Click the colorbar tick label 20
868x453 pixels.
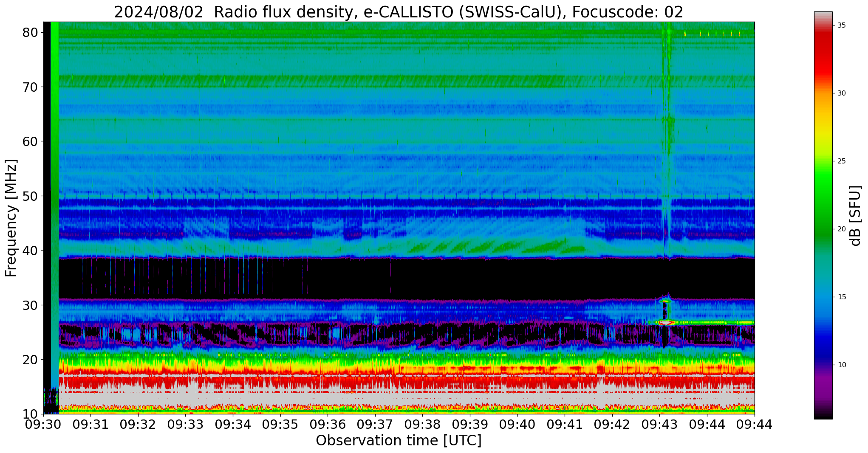pyautogui.click(x=841, y=229)
